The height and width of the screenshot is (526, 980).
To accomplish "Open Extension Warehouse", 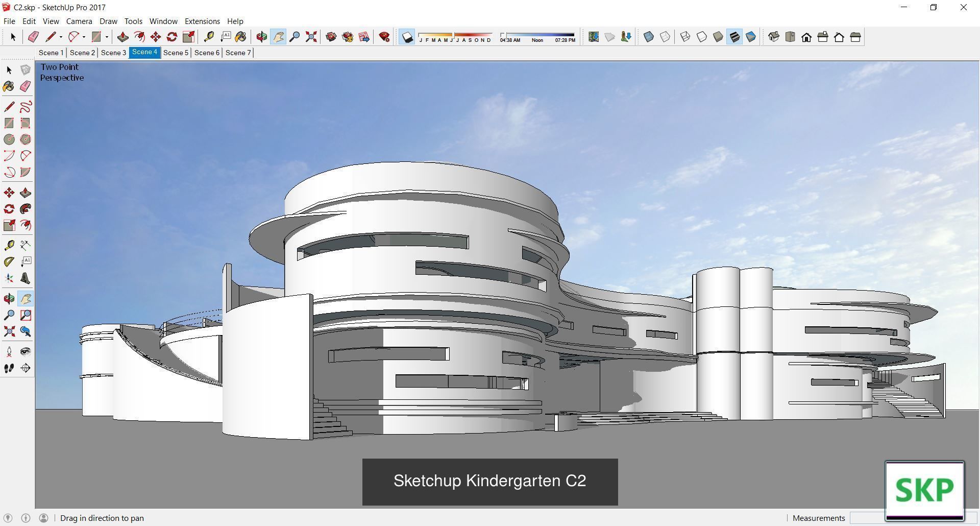I will pyautogui.click(x=348, y=37).
